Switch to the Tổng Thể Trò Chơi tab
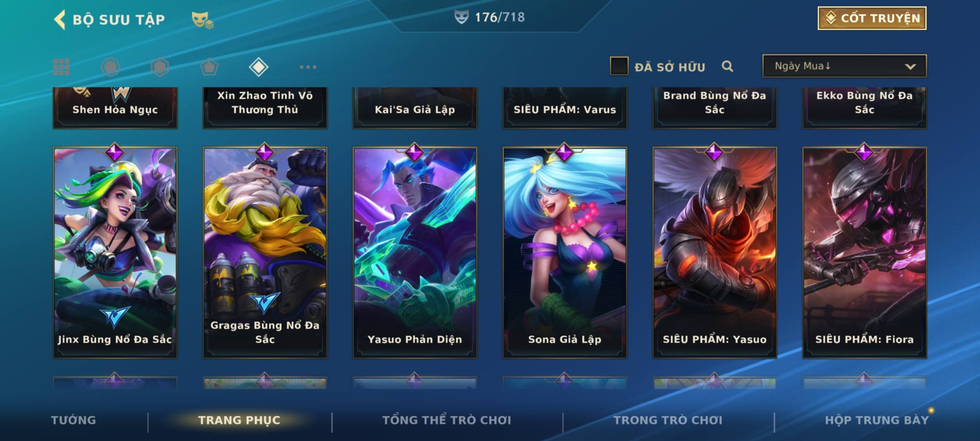 tap(447, 420)
